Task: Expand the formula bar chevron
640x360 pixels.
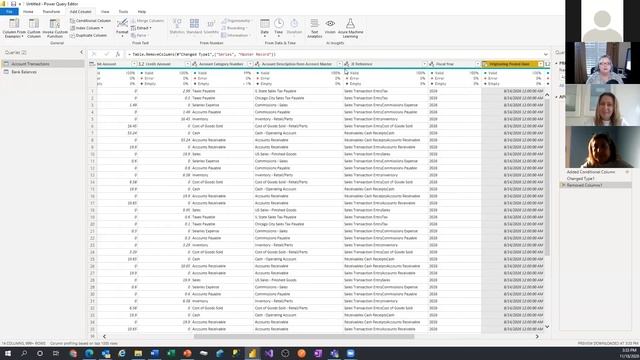Action: [x=546, y=54]
